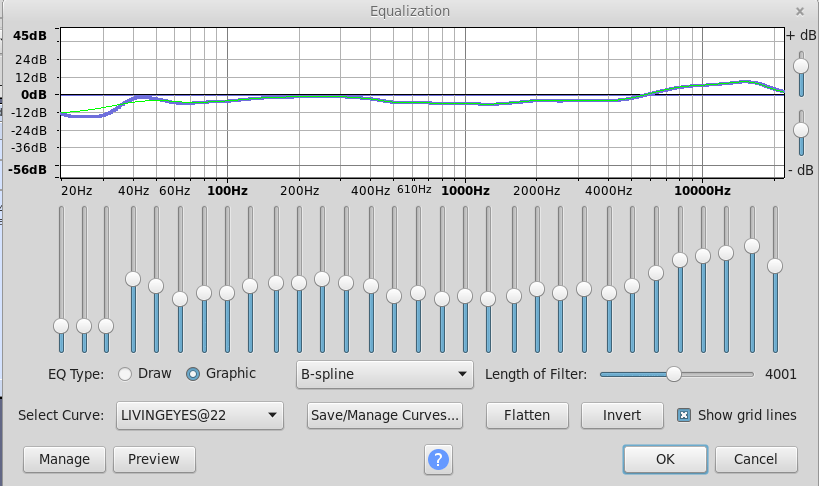819x486 pixels.
Task: Open the B-spline interpolation dropdown
Action: pos(385,374)
